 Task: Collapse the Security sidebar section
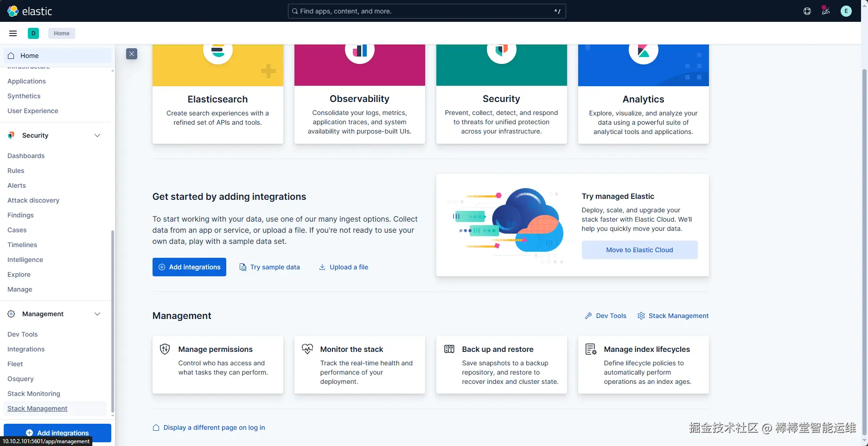(97, 135)
